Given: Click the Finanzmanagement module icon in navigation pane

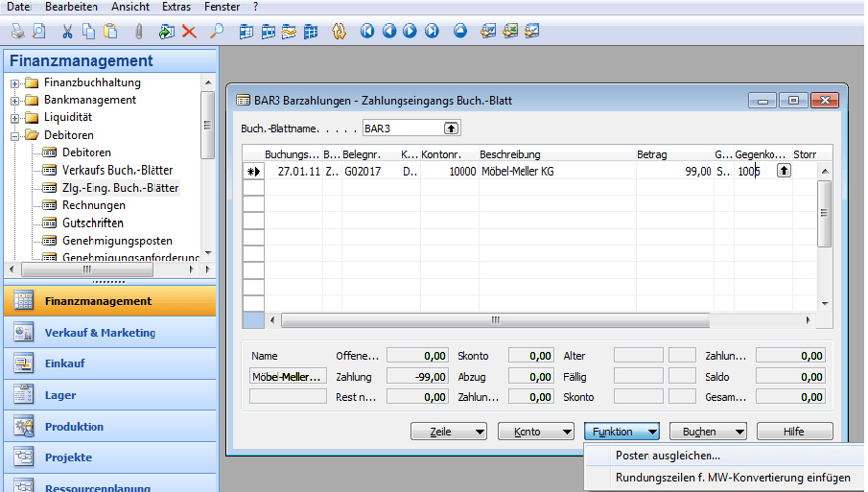Looking at the screenshot, I should point(24,301).
